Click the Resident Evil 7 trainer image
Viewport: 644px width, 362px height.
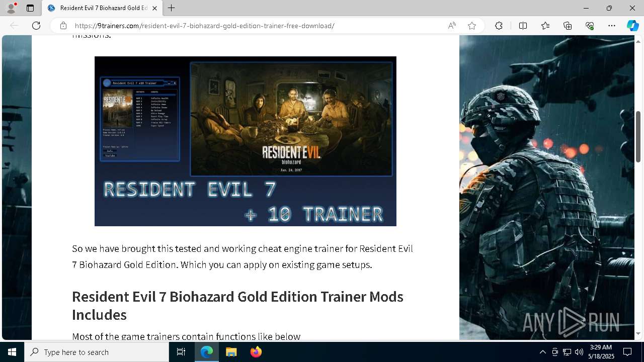tap(246, 141)
